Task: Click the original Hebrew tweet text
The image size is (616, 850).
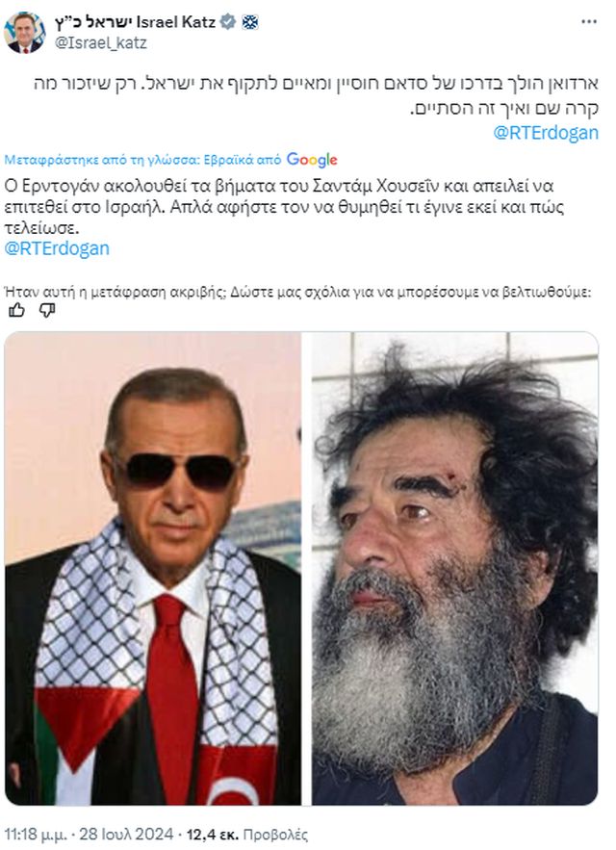Action: point(316,96)
